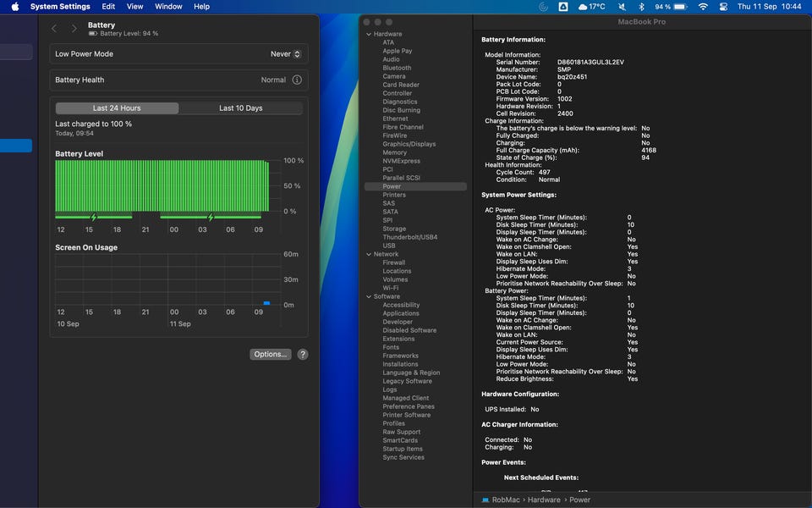Select Thunderbolt/USB4 in the hardware list
The image size is (812, 508).
[x=409, y=237]
